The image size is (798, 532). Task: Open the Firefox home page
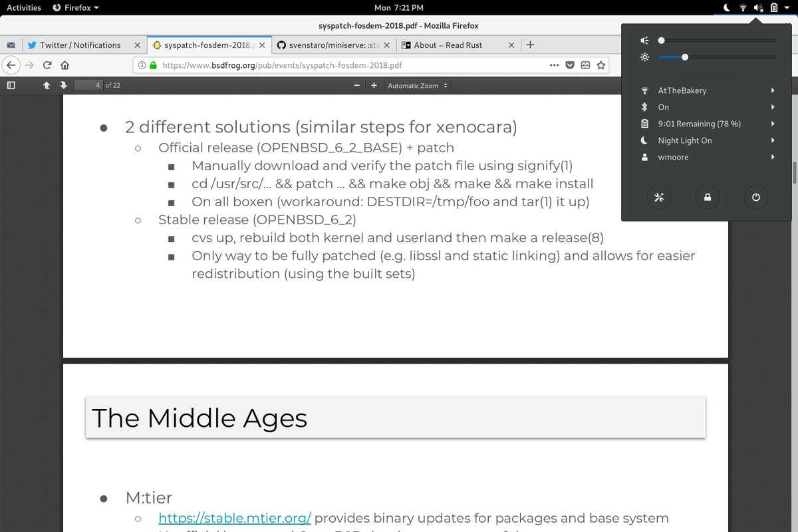pyautogui.click(x=65, y=65)
